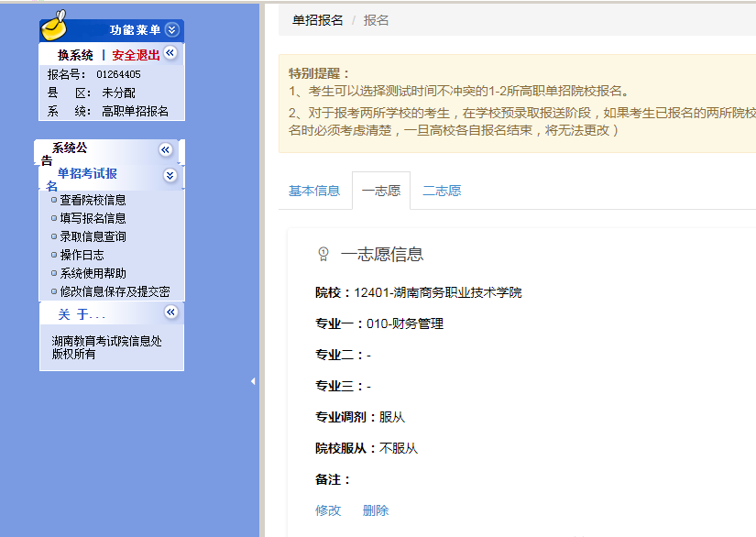Click 高职单招报名 system text
The image size is (756, 537).
[x=135, y=112]
